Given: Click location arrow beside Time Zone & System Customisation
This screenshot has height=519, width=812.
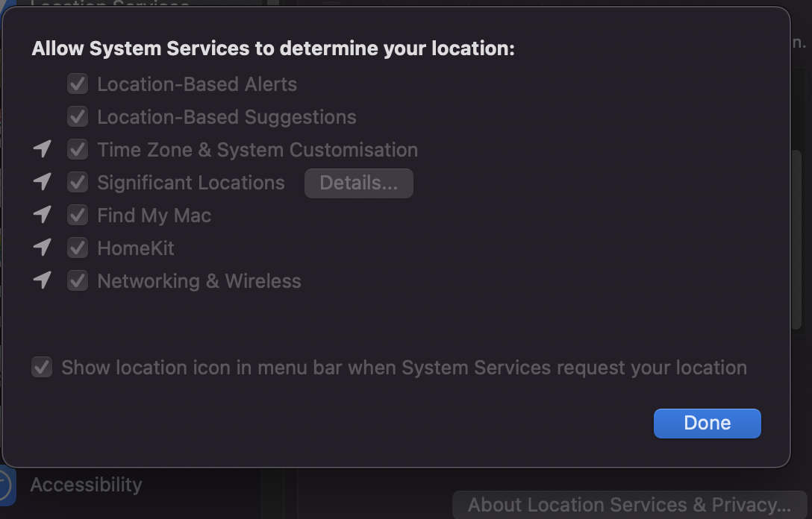Looking at the screenshot, I should pos(43,150).
